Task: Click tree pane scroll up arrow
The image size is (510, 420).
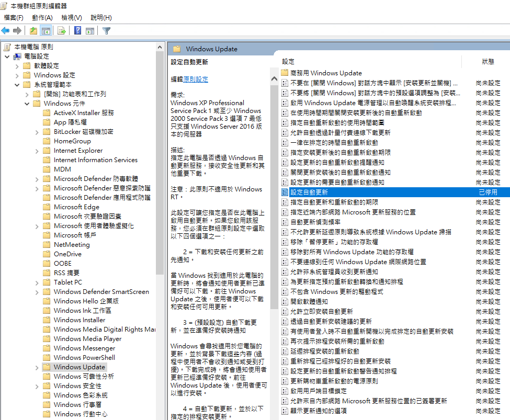Action: (160, 47)
